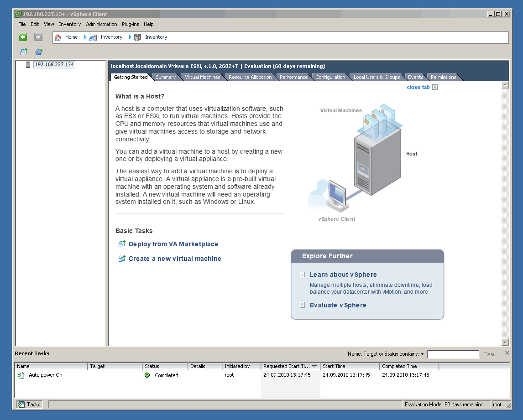Switch to the Summary tab
This screenshot has height=420, width=523.
click(x=166, y=78)
